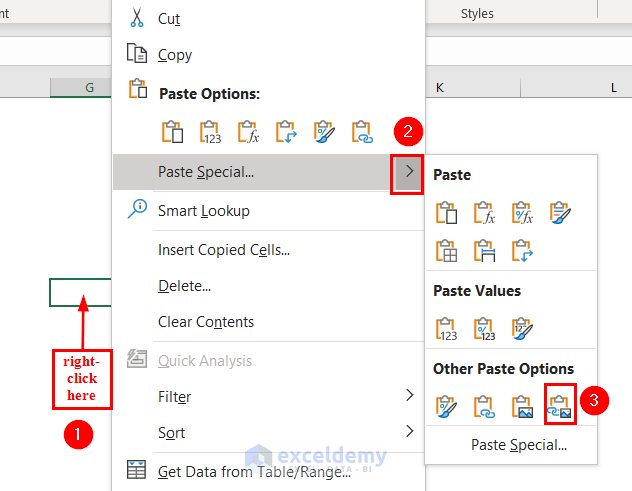Expand the Paste Special submenu arrow
The image size is (632, 491).
408,172
